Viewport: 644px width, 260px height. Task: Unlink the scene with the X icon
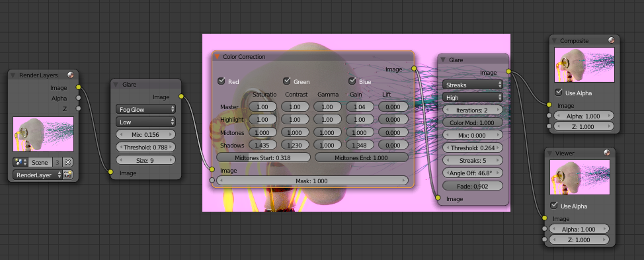[x=68, y=162]
